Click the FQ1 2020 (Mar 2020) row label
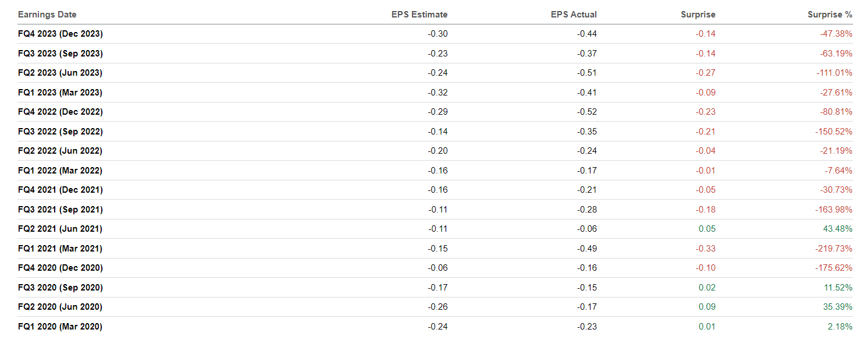 tap(60, 327)
